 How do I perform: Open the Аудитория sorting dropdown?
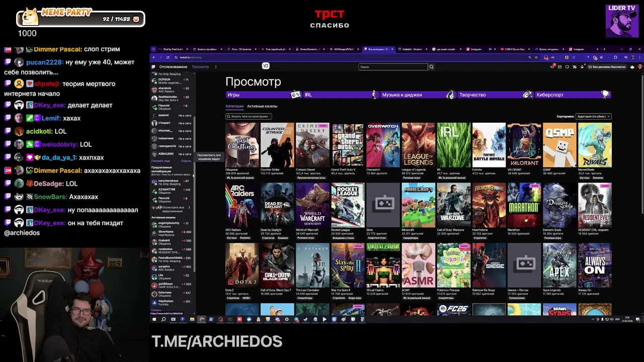click(x=594, y=116)
